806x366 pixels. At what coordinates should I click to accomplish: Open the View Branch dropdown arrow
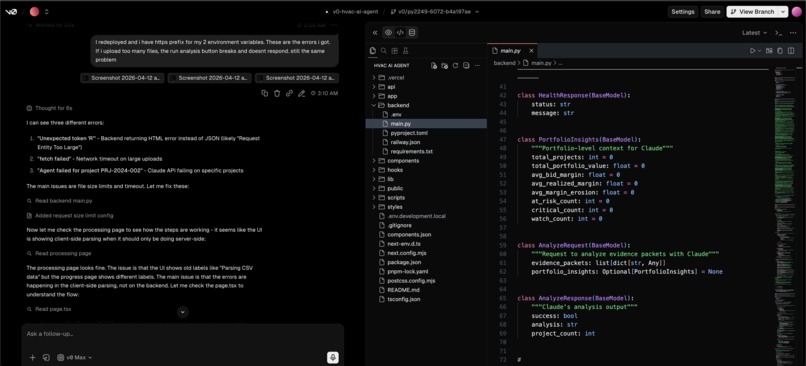(x=783, y=11)
